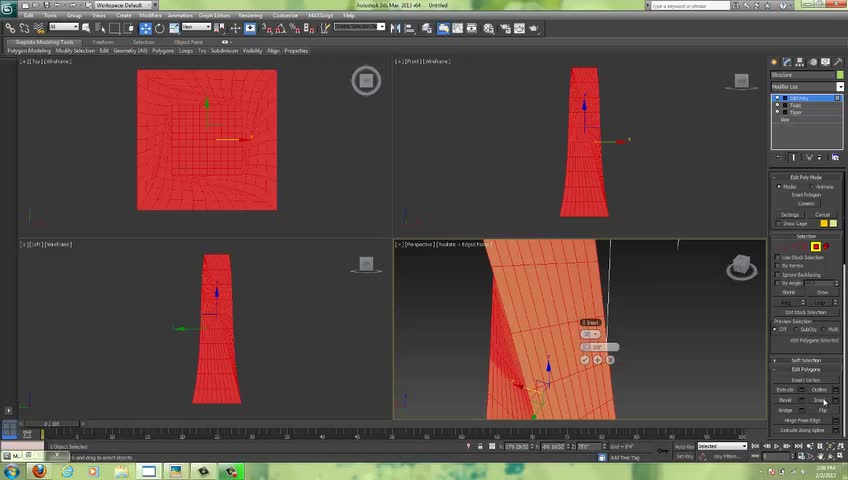Viewport: 848px width, 480px height.
Task: Switch to the Object Paint ribbon tab
Action: point(188,42)
